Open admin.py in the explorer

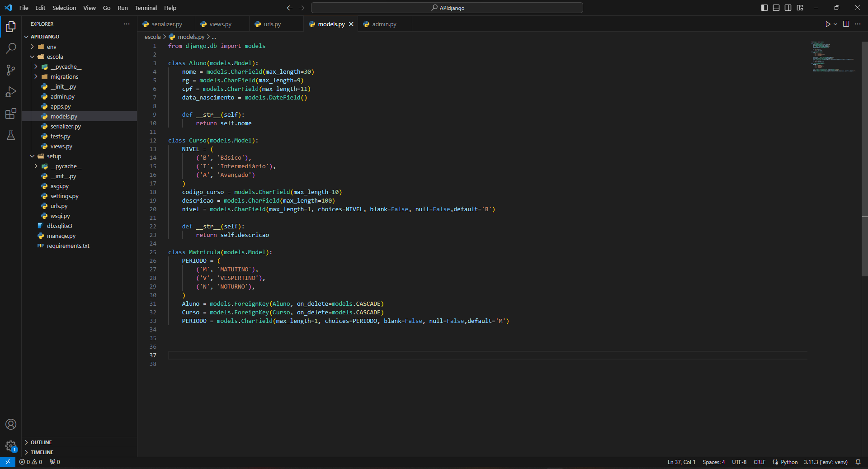tap(62, 96)
